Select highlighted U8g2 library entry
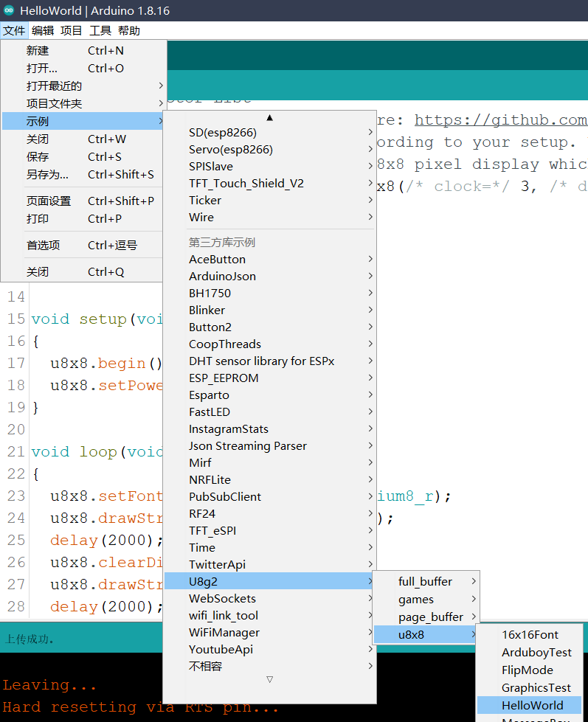 [x=270, y=582]
